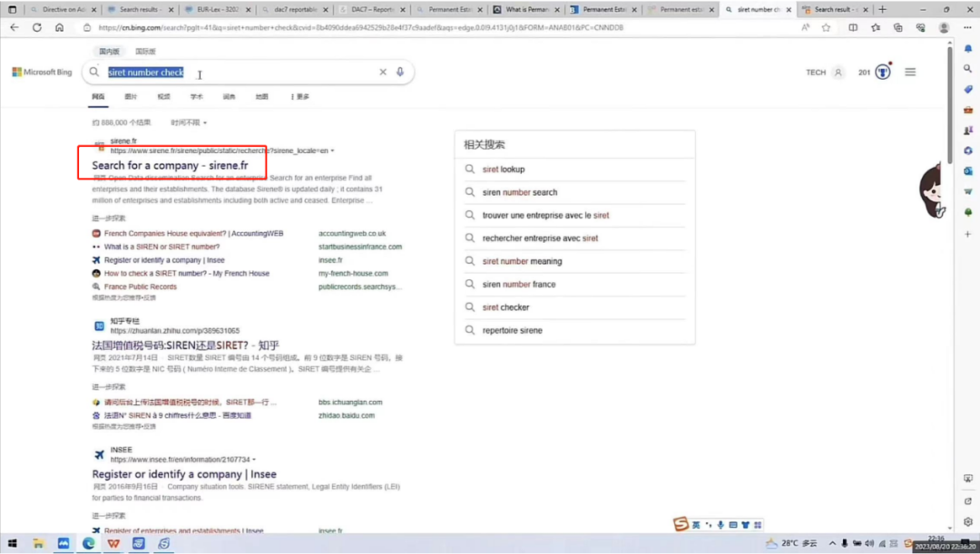980x554 pixels.
Task: Click the browser Back arrow
Action: 15,27
